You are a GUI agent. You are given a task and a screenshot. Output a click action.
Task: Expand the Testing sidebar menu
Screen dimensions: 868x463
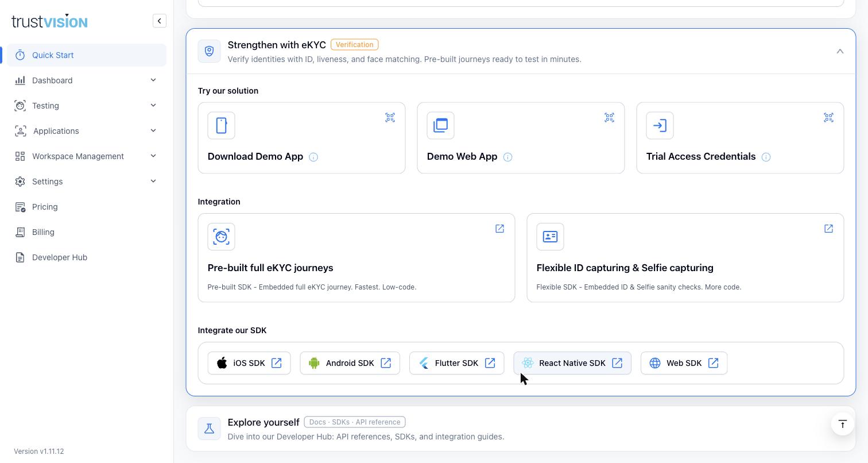87,106
